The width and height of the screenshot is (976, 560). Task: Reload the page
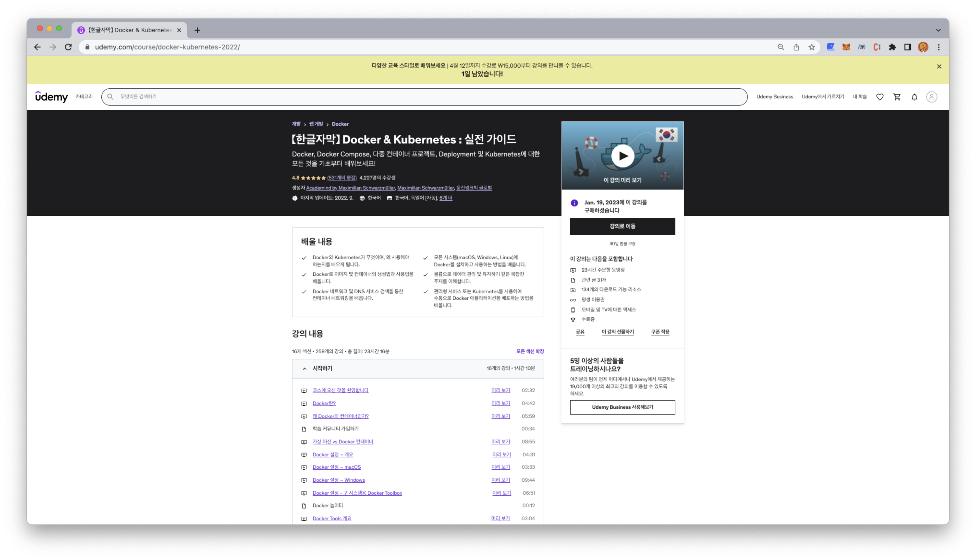(x=68, y=47)
